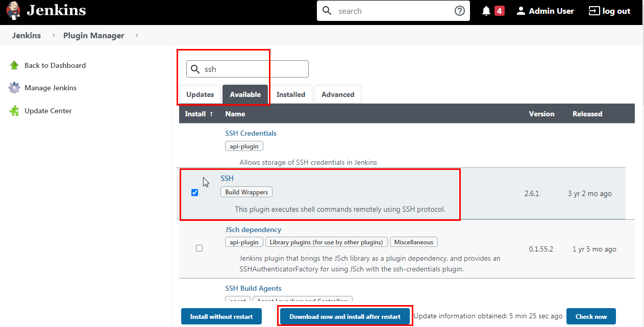Open Manage Jenkins link
644x327 pixels.
(x=51, y=88)
